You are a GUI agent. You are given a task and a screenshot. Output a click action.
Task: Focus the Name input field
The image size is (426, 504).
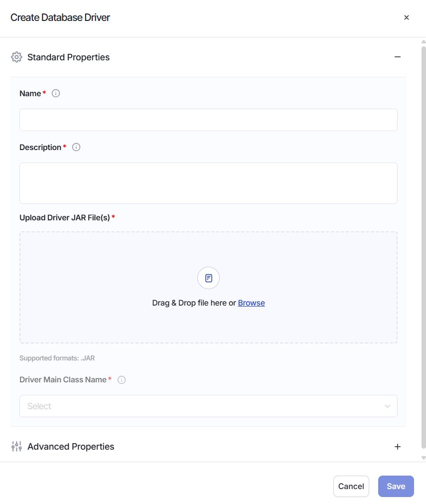(x=208, y=120)
